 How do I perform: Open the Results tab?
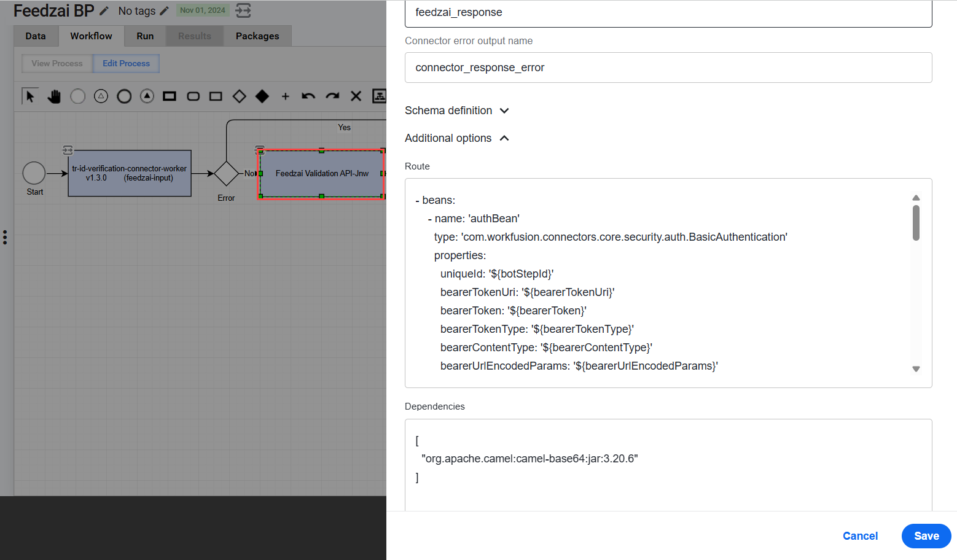[x=195, y=36]
